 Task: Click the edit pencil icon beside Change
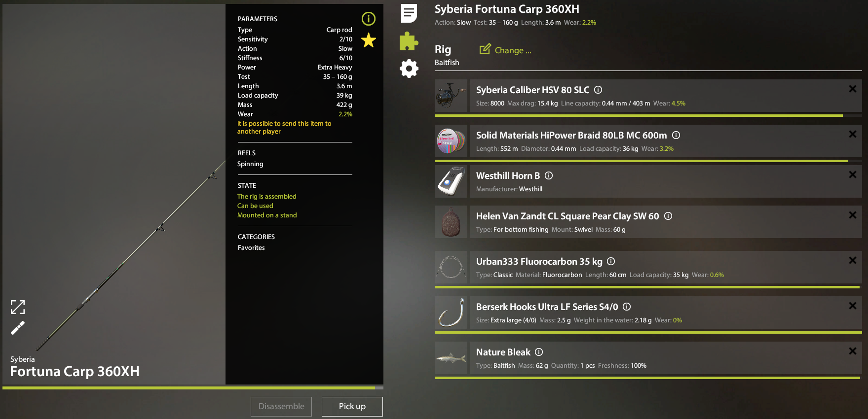click(485, 49)
